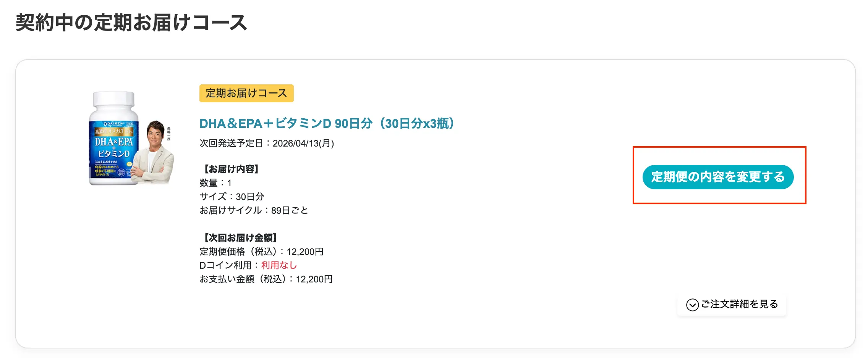This screenshot has width=868, height=358.
Task: Open the DHA&EPA+ビタミンD 90日分 product link
Action: [327, 124]
